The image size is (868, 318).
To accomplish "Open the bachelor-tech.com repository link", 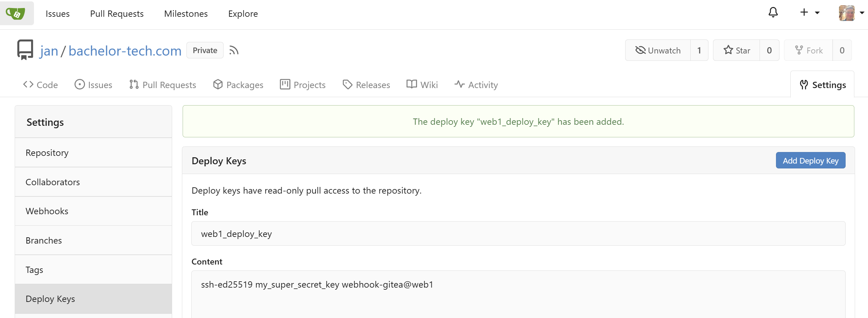I will tap(125, 51).
